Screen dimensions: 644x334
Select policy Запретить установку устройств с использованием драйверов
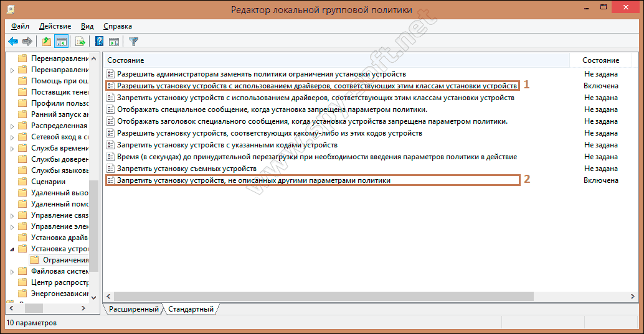point(315,98)
